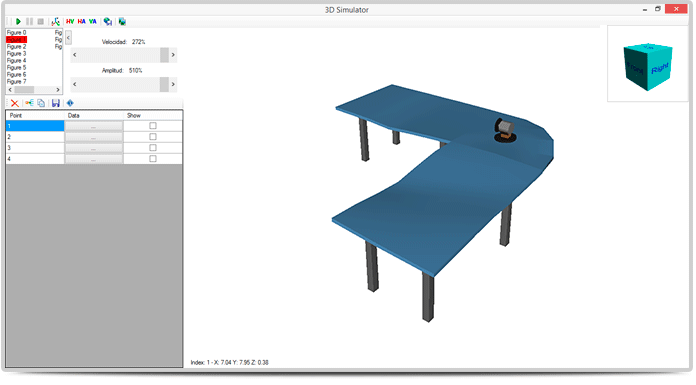Screen dimensions: 696x385
Task: Select Figure 4 in the list
Action: (x=16, y=60)
